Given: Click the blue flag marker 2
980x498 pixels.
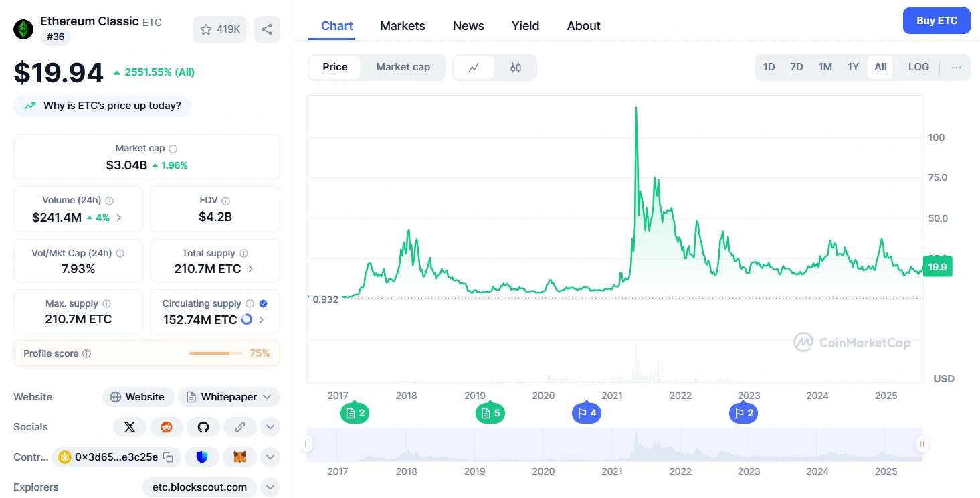Looking at the screenshot, I should click(743, 413).
